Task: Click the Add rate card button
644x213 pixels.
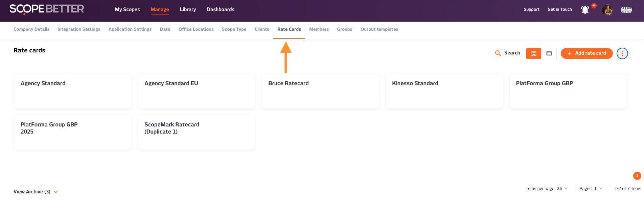Action: 586,53
